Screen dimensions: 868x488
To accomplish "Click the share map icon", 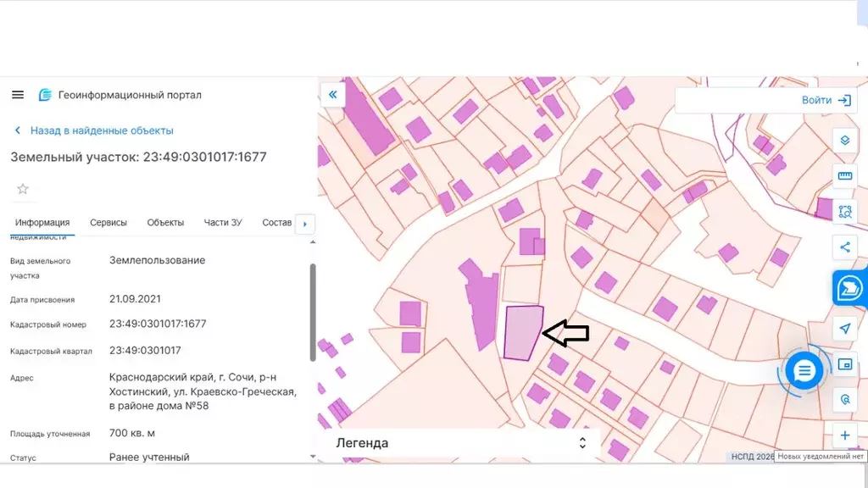I will tap(844, 247).
